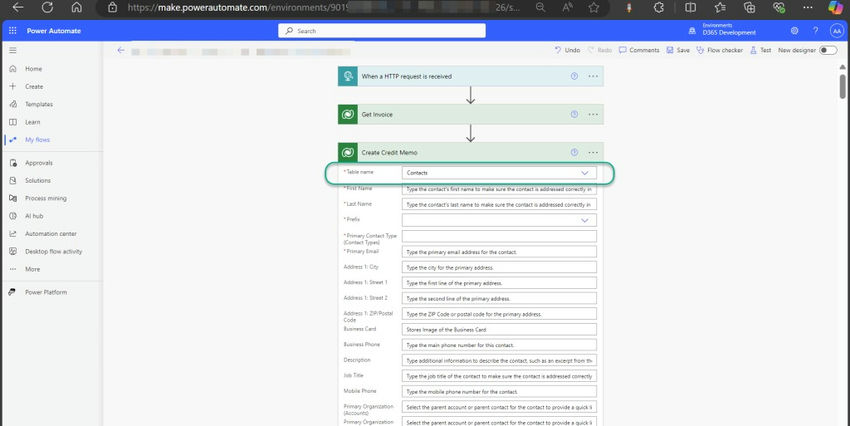This screenshot has width=850, height=426.
Task: Toggle the New designer switch
Action: [827, 50]
